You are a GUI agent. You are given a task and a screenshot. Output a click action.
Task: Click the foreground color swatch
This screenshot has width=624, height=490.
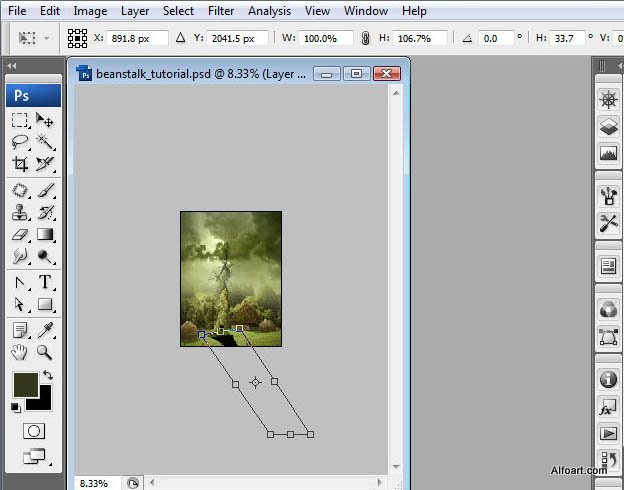tap(24, 383)
